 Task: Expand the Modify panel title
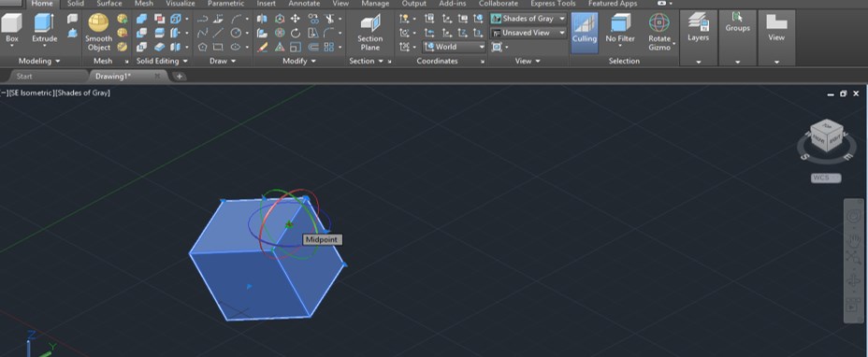click(299, 61)
